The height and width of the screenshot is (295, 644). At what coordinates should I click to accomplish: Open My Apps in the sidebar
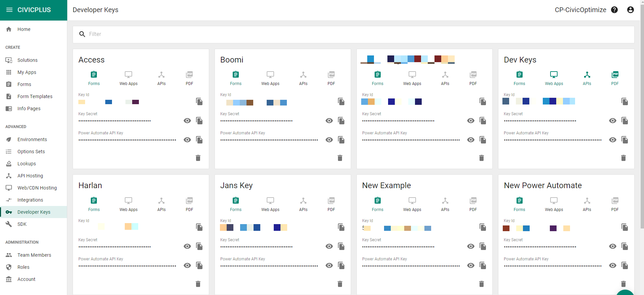click(x=34, y=72)
